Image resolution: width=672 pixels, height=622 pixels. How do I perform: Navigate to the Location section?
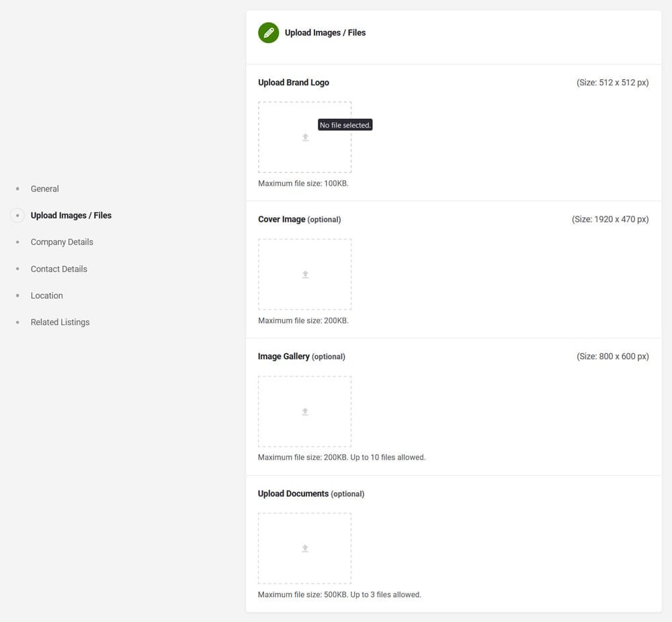[x=47, y=296]
